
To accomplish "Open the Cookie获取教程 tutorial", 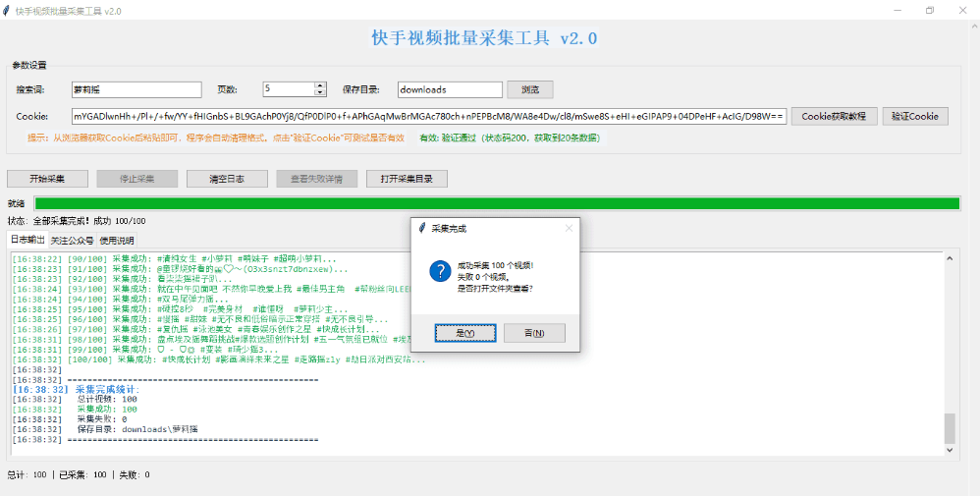I will coord(835,116).
